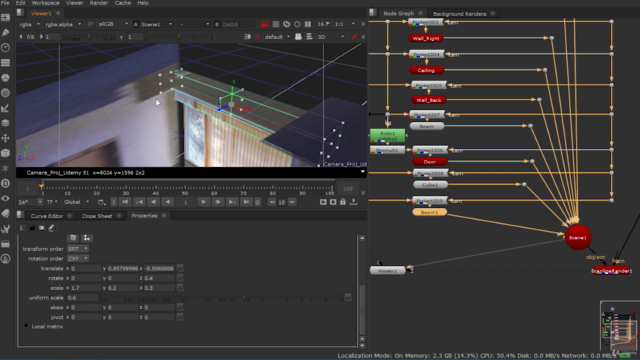This screenshot has height=360, width=640.
Task: Open the 3D nodes cube icon
Action: [x=5, y=153]
